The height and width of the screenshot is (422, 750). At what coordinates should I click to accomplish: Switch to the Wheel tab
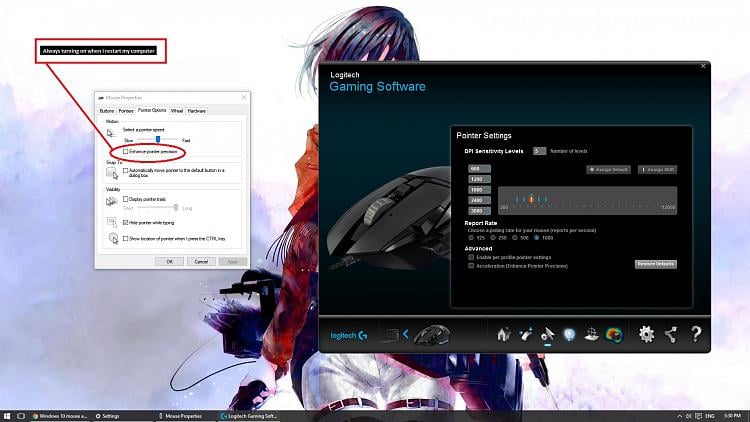177,111
